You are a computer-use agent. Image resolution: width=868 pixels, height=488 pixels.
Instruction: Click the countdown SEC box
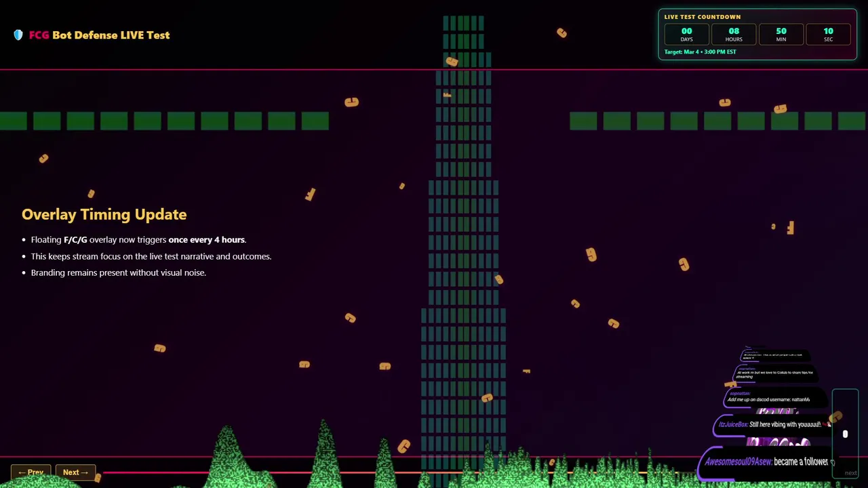828,35
